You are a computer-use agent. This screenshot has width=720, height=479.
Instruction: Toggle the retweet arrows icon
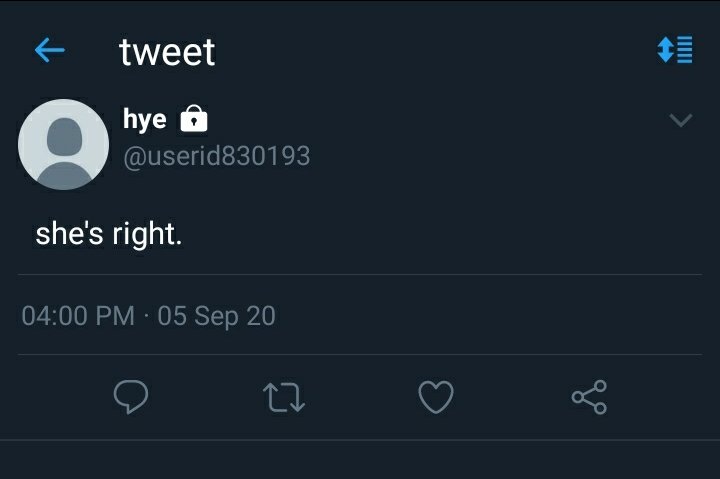284,397
